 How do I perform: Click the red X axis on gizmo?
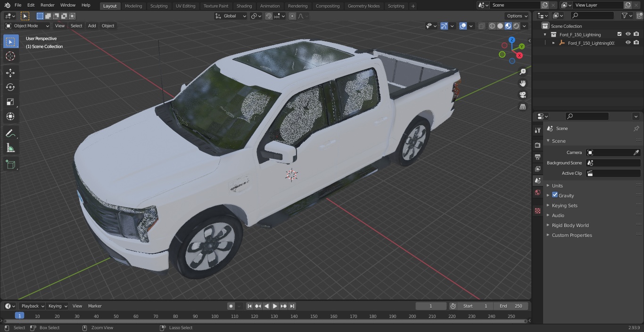(x=520, y=56)
